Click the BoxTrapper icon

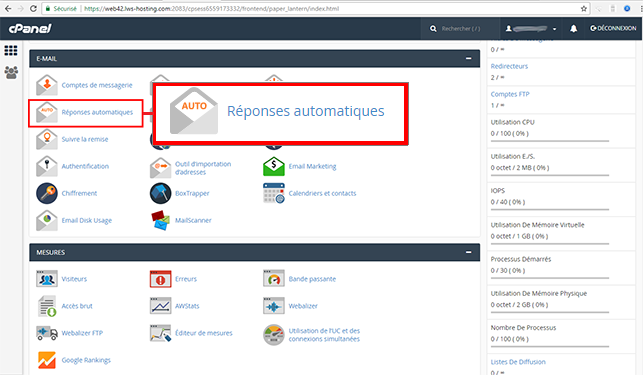[160, 193]
